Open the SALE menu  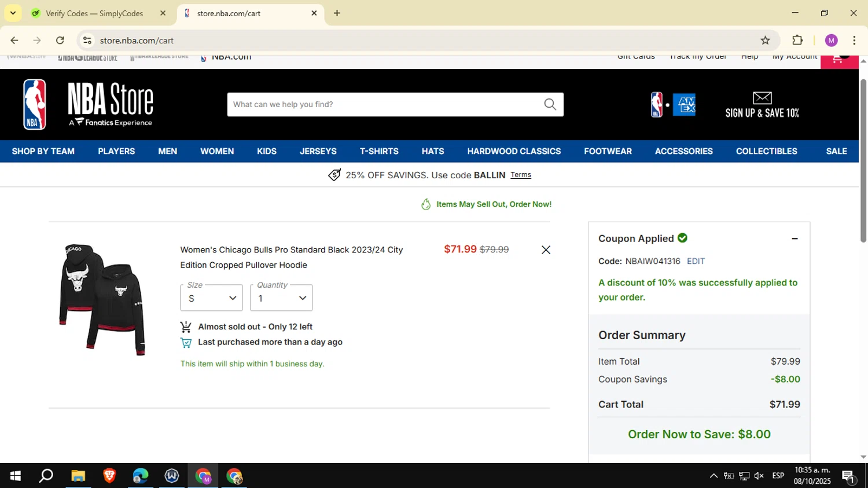click(x=836, y=151)
